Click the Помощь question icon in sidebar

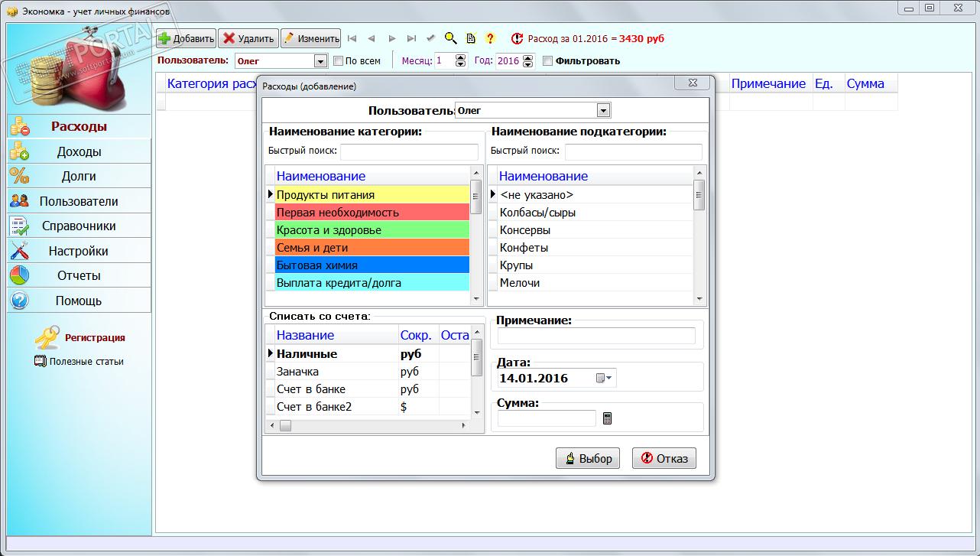(20, 301)
